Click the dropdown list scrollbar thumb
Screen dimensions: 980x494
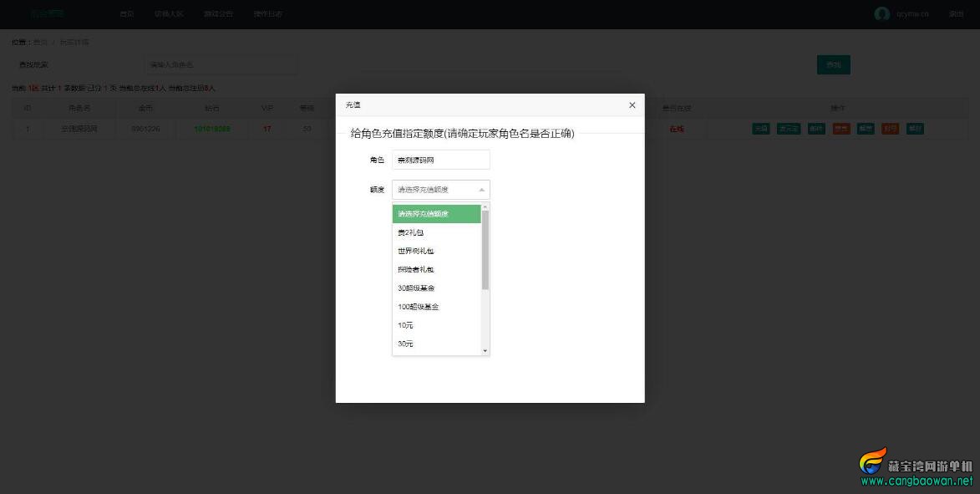pyautogui.click(x=485, y=249)
